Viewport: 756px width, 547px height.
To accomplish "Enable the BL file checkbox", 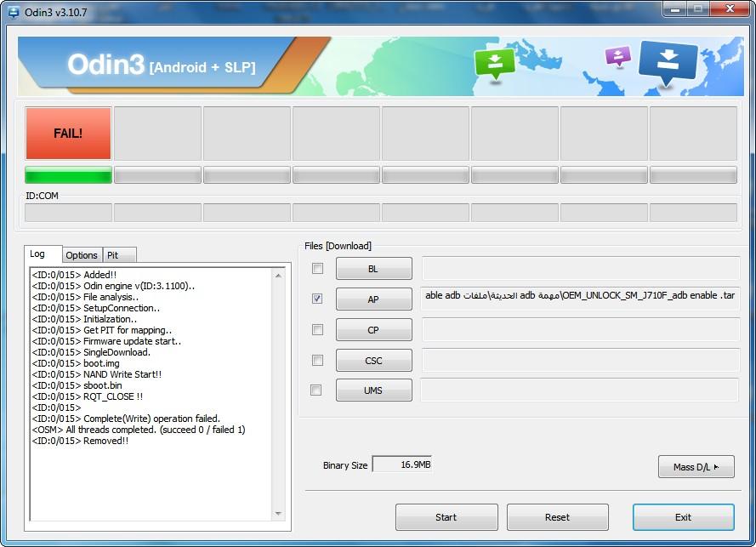I will 317,268.
